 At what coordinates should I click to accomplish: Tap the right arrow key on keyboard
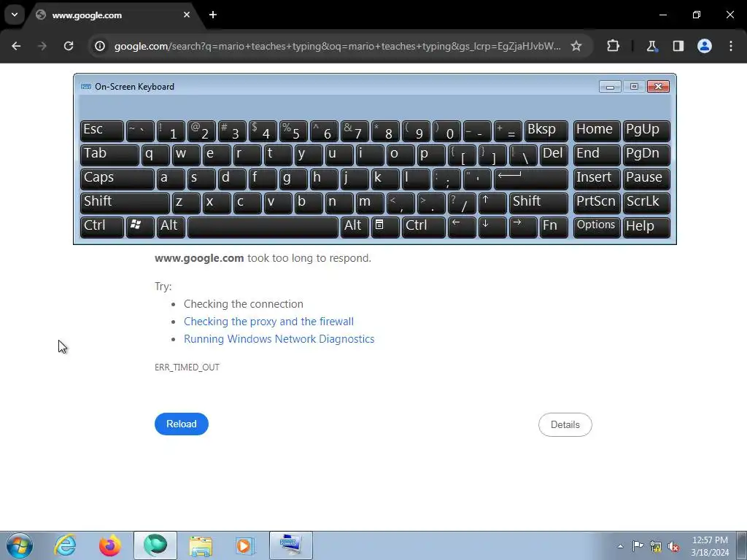tap(522, 227)
